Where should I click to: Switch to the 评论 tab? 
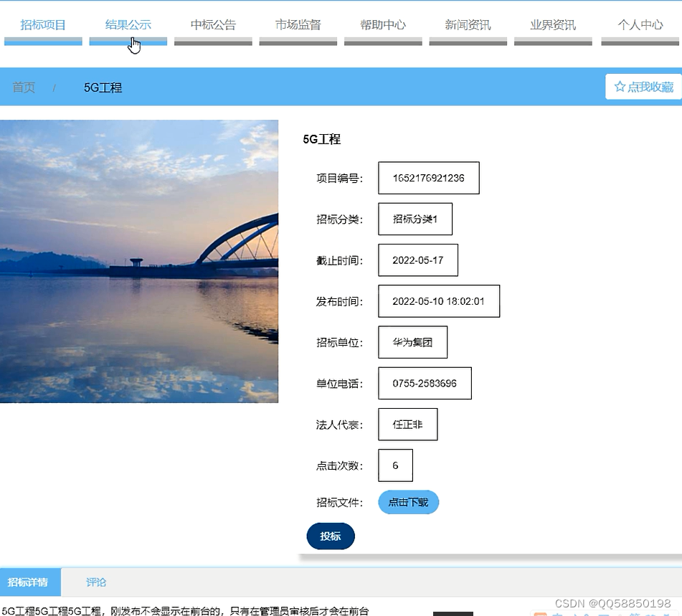[96, 582]
